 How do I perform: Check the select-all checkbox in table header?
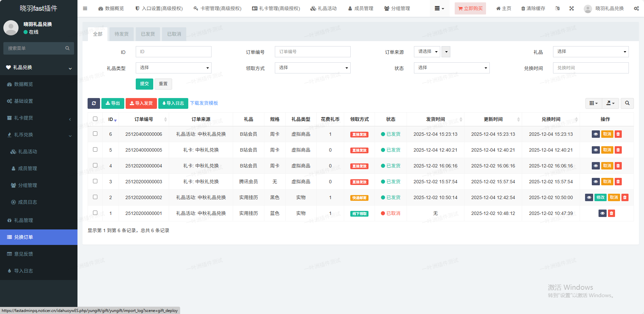95,119
